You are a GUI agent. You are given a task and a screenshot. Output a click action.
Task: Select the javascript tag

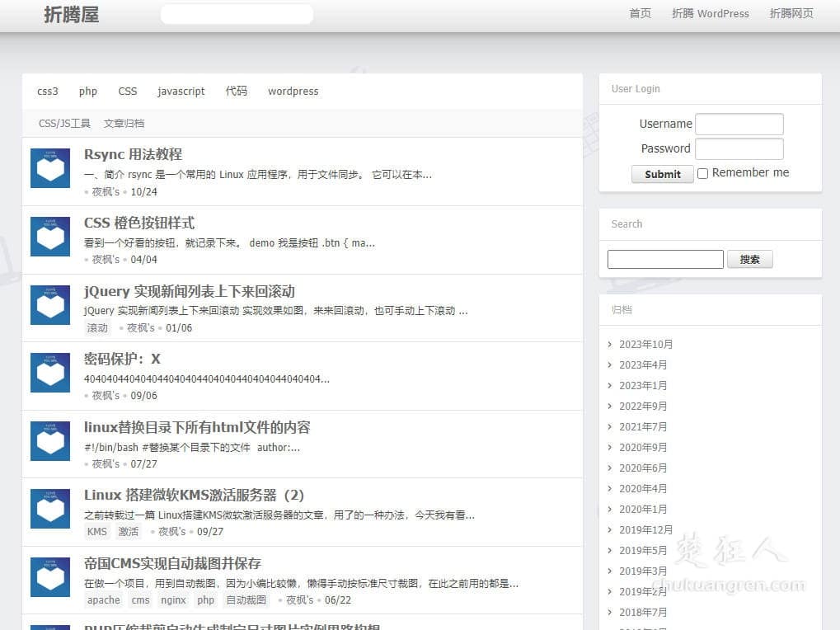coord(181,91)
